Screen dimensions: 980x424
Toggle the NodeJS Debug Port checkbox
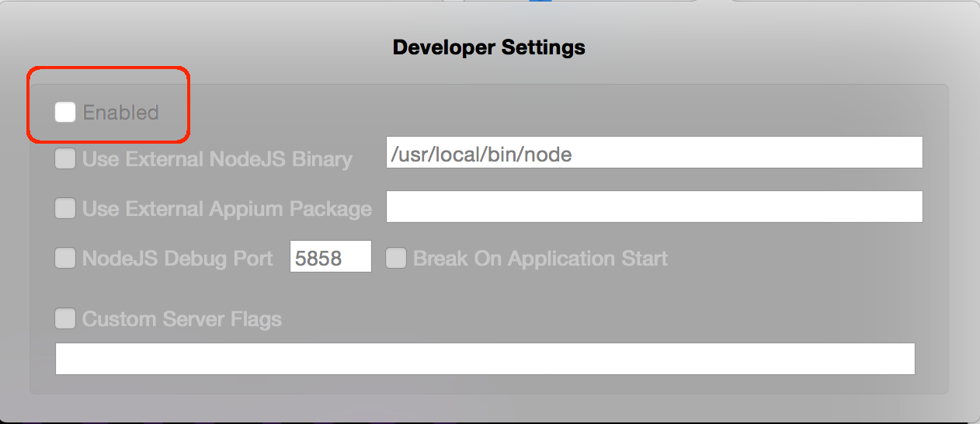(x=65, y=258)
